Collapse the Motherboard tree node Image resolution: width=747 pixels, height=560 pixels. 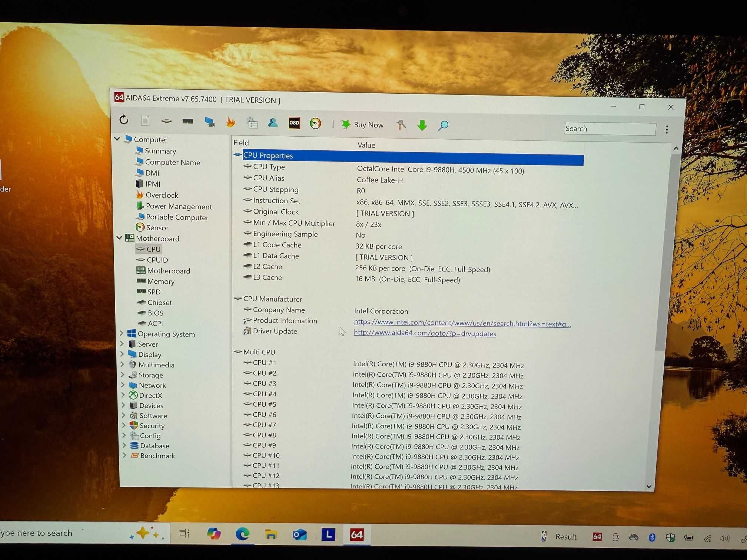(119, 238)
